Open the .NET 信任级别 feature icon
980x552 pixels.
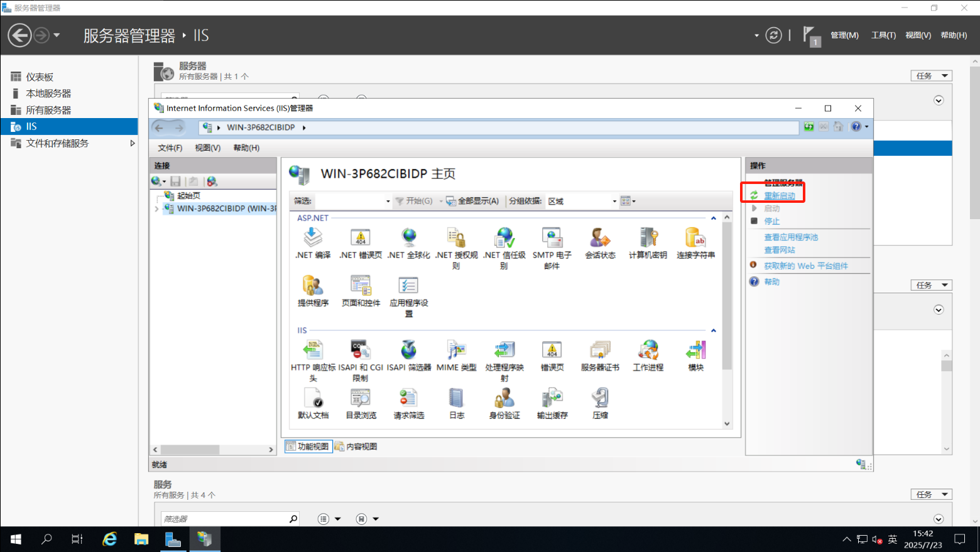[x=504, y=237]
